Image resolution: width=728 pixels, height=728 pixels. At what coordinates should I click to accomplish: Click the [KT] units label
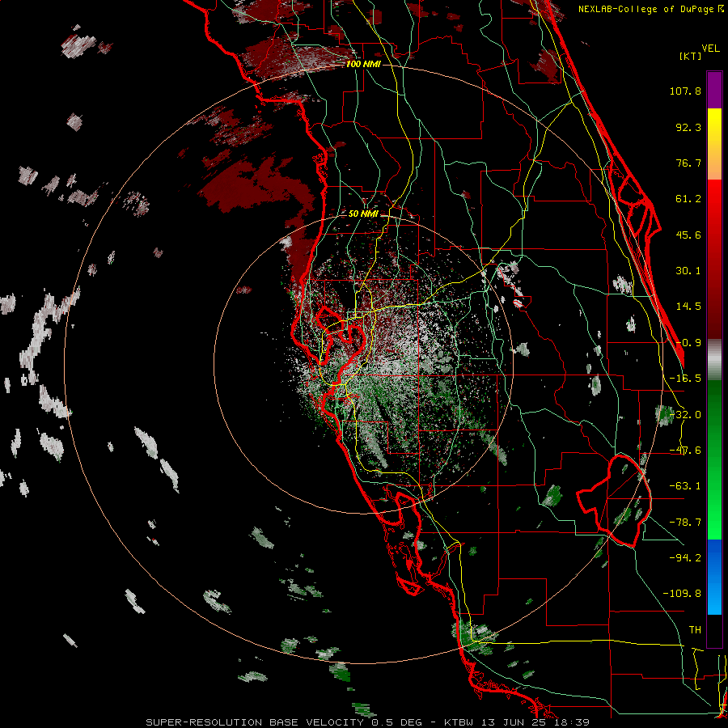coord(690,56)
